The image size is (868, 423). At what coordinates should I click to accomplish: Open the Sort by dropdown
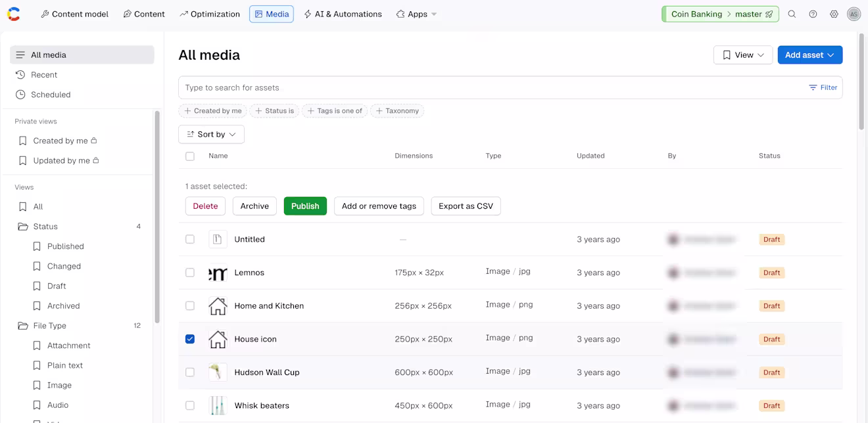click(x=211, y=134)
